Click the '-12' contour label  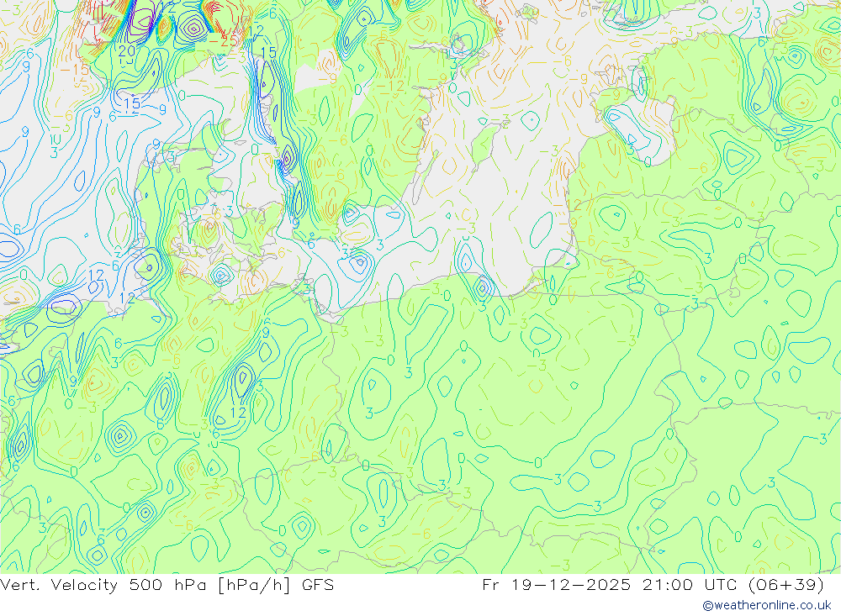coord(390,86)
